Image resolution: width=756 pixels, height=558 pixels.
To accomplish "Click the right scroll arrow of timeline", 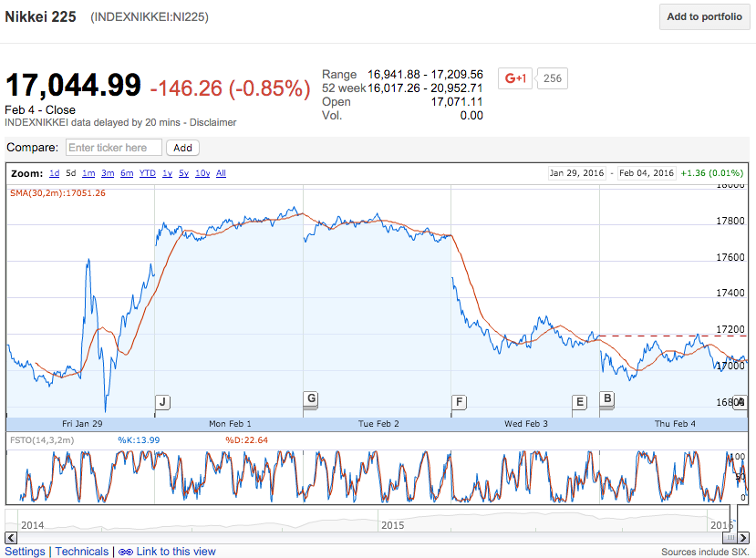I will pos(743,538).
